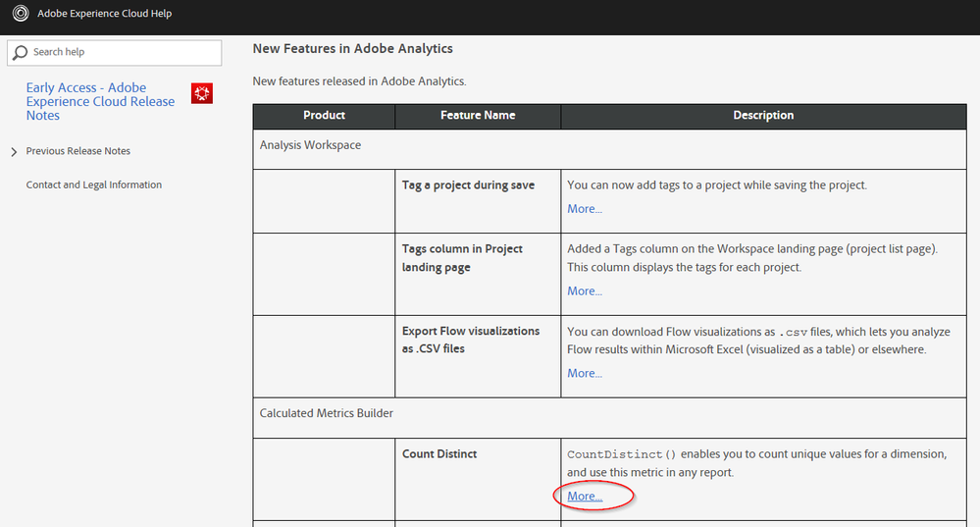
Task: Select Previous Release Notes in sidebar
Action: pos(78,151)
